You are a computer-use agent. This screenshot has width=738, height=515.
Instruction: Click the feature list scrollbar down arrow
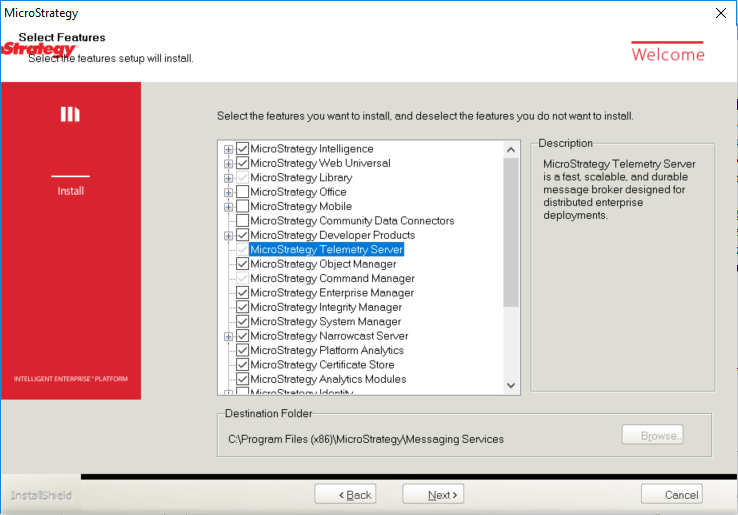[511, 385]
